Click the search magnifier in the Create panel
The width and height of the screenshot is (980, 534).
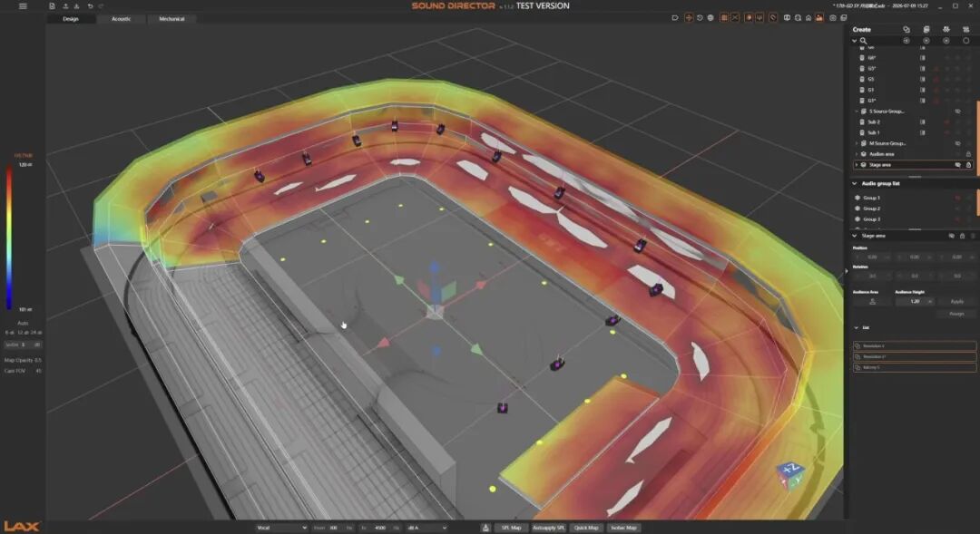click(863, 41)
